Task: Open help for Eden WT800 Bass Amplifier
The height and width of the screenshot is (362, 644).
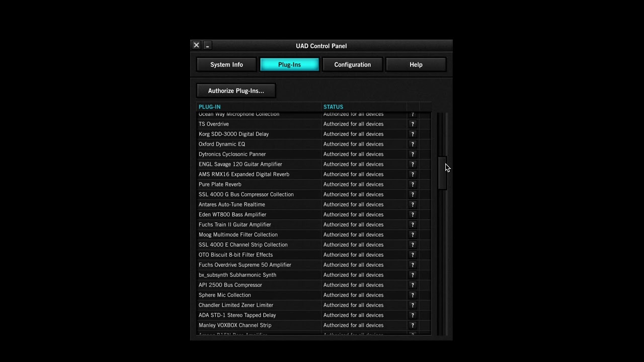Action: point(413,215)
